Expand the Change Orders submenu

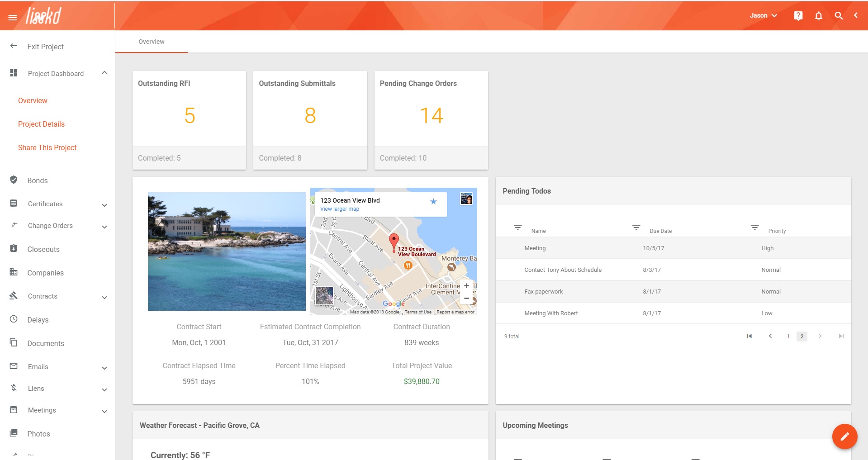pos(104,227)
